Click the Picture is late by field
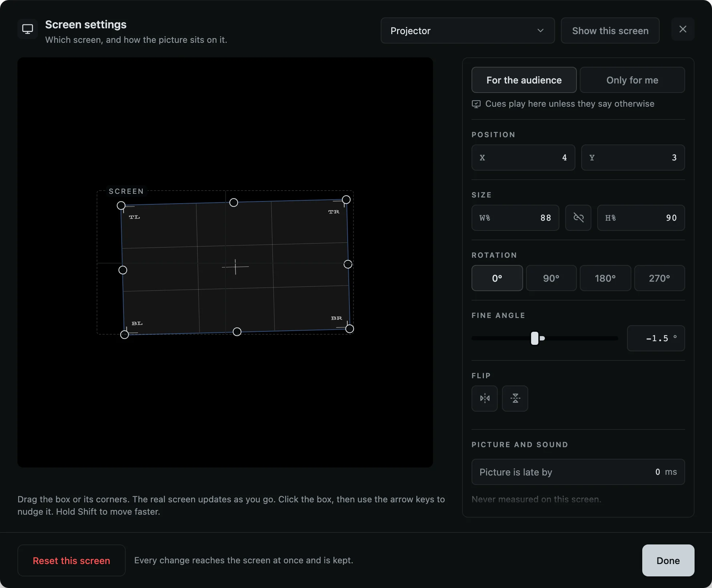The height and width of the screenshot is (588, 712). tap(578, 472)
